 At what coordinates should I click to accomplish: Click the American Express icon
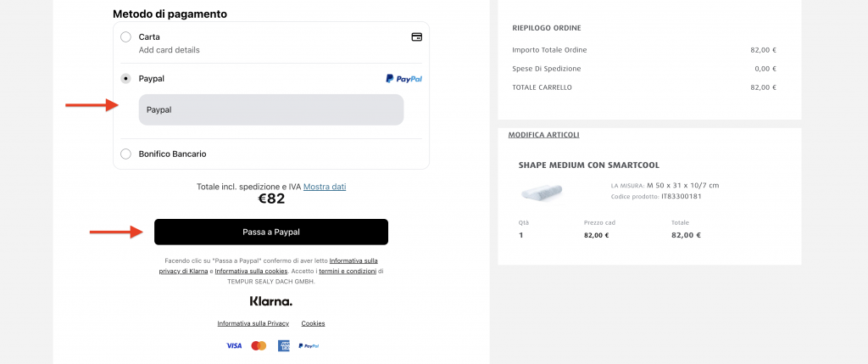(284, 345)
